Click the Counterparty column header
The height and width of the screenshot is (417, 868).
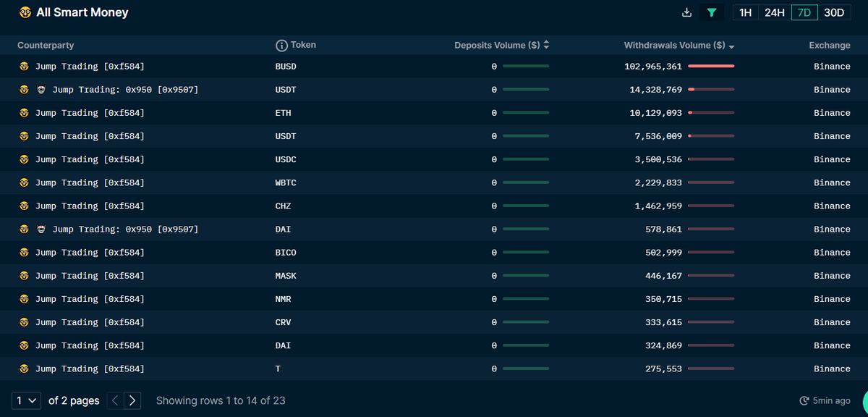click(46, 45)
